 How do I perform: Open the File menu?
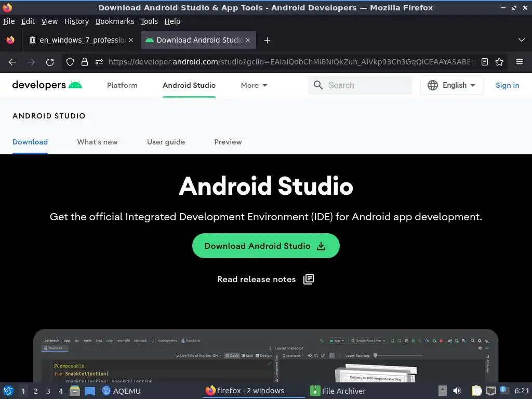click(x=9, y=21)
